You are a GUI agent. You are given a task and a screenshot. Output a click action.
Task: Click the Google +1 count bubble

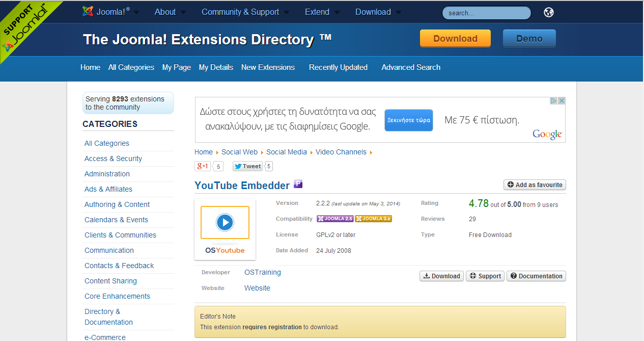(x=218, y=166)
